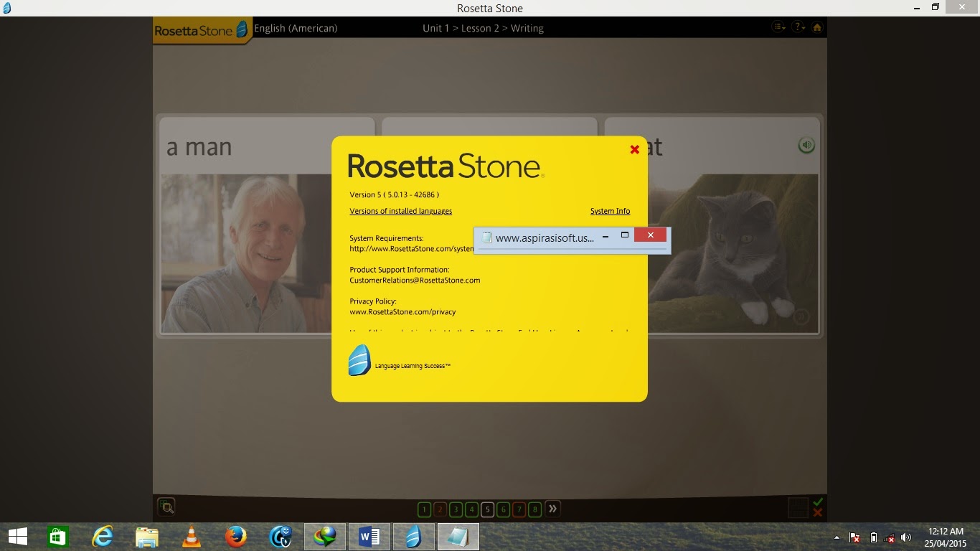The height and width of the screenshot is (551, 980).
Task: Select screen 3 in the lesson navigator
Action: pyautogui.click(x=456, y=509)
